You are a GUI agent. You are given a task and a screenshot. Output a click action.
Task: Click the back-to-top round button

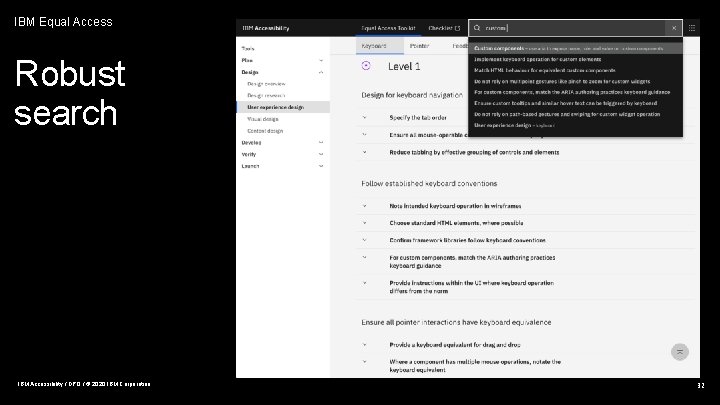point(680,352)
